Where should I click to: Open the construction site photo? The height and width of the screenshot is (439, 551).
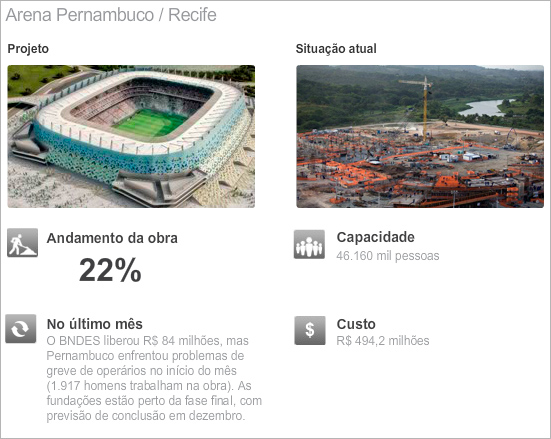pos(420,136)
